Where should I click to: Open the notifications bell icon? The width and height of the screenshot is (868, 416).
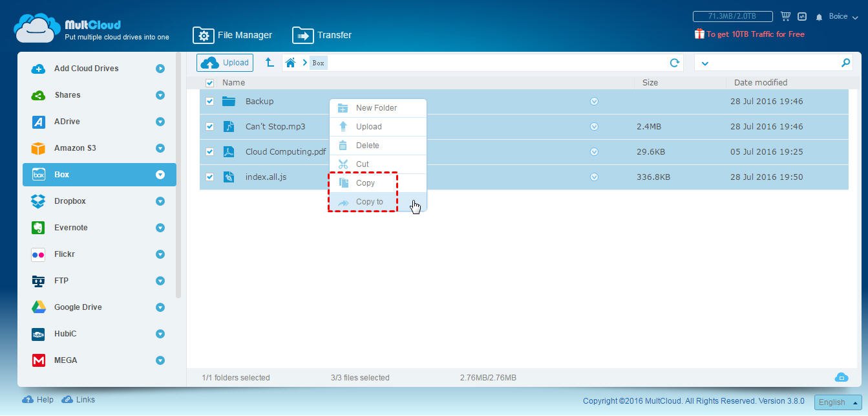[820, 17]
